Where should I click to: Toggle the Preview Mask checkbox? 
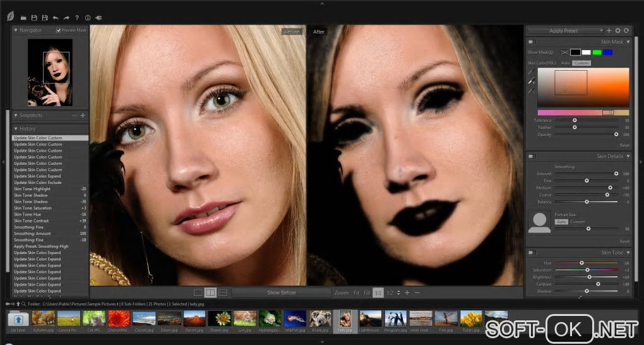(58, 30)
